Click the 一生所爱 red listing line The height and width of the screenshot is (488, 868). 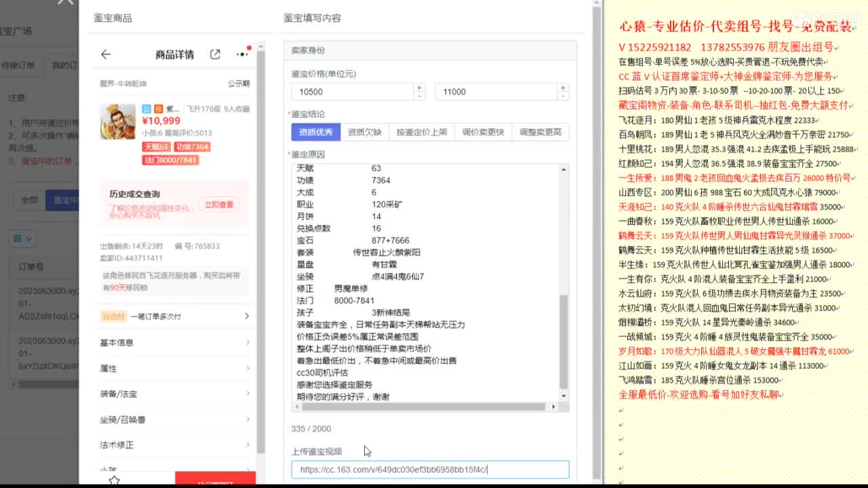736,178
